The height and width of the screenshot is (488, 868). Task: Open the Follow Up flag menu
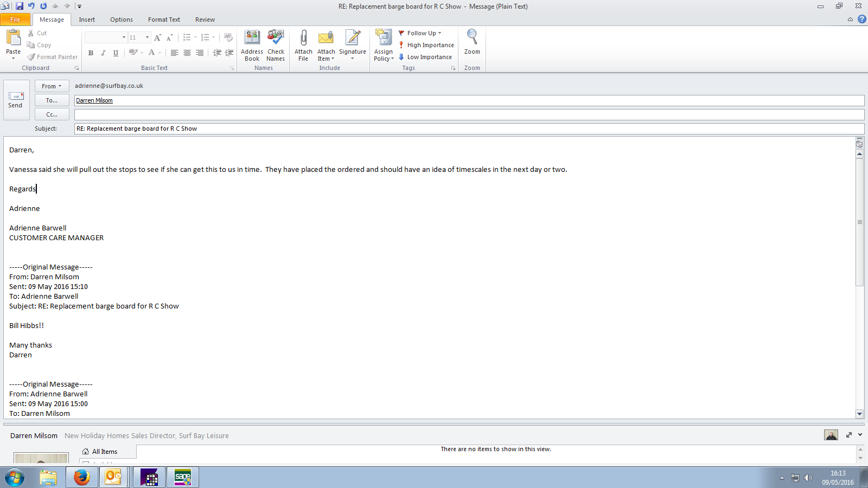point(420,33)
